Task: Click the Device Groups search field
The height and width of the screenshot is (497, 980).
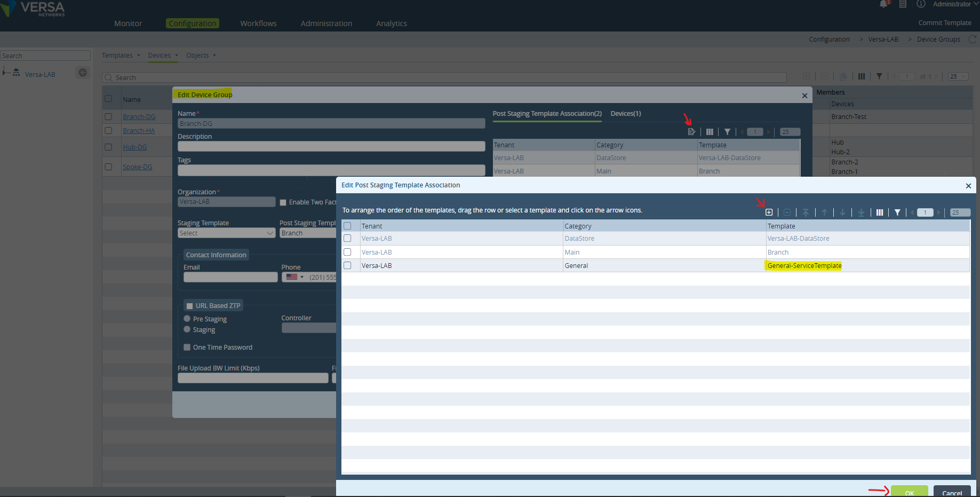Action: point(444,77)
